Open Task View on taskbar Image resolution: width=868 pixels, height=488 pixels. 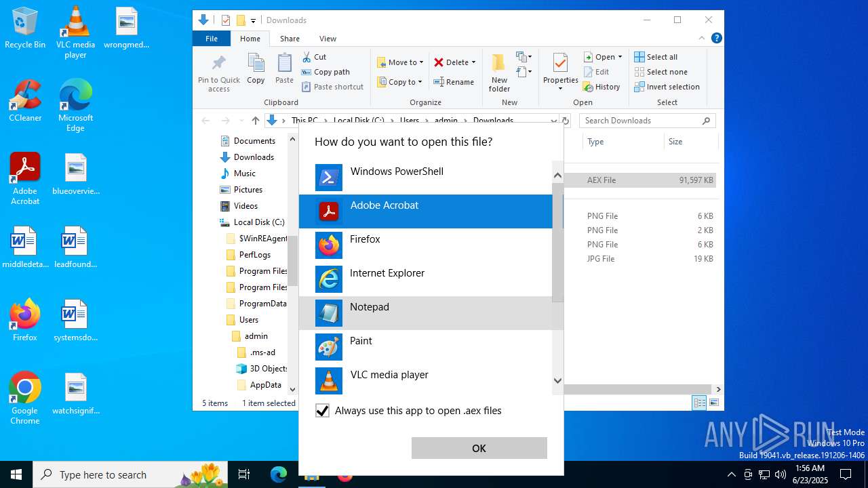point(244,474)
